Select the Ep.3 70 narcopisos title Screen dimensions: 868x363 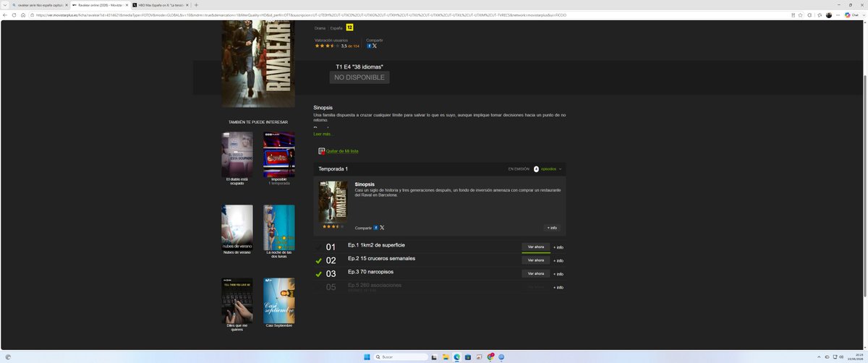pyautogui.click(x=370, y=272)
